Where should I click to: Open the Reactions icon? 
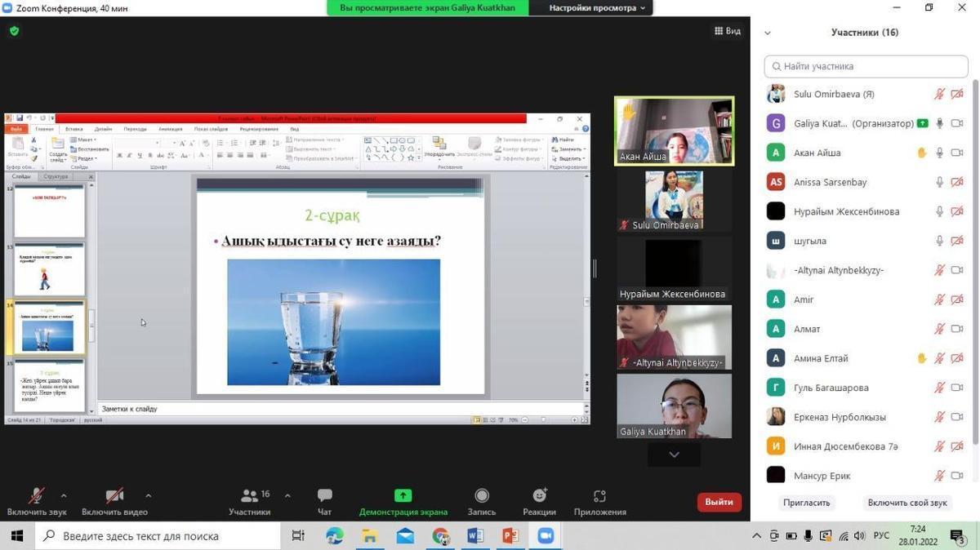(x=539, y=496)
